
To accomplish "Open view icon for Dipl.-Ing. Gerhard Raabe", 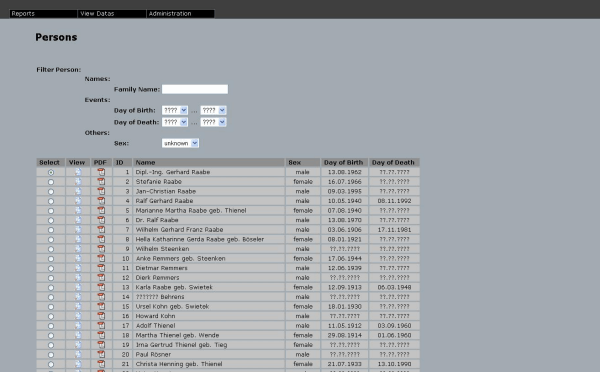I will point(78,172).
